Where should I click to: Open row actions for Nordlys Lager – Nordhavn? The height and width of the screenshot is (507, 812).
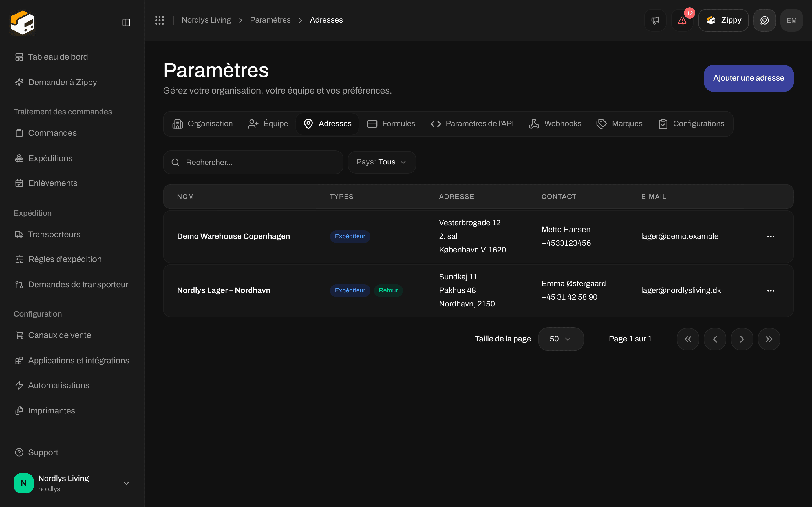(x=771, y=290)
